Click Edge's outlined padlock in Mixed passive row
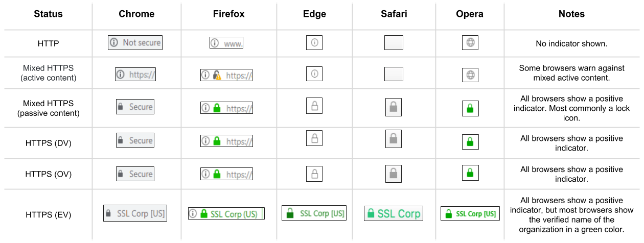644x243 pixels. [314, 107]
